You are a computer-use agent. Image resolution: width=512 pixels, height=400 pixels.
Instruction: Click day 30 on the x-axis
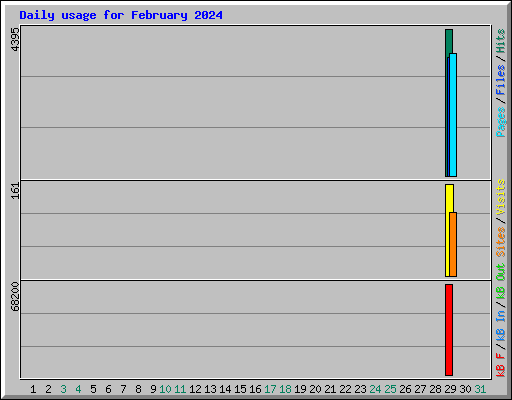point(465,389)
